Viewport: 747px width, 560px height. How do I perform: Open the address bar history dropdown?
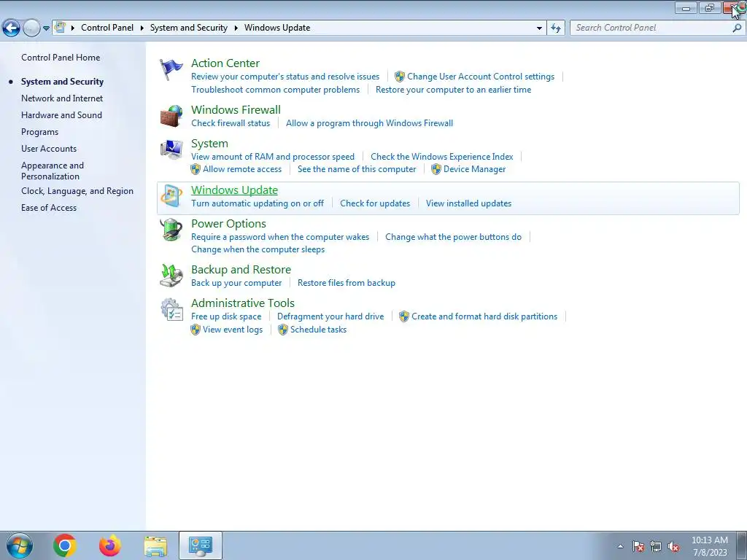pos(539,28)
